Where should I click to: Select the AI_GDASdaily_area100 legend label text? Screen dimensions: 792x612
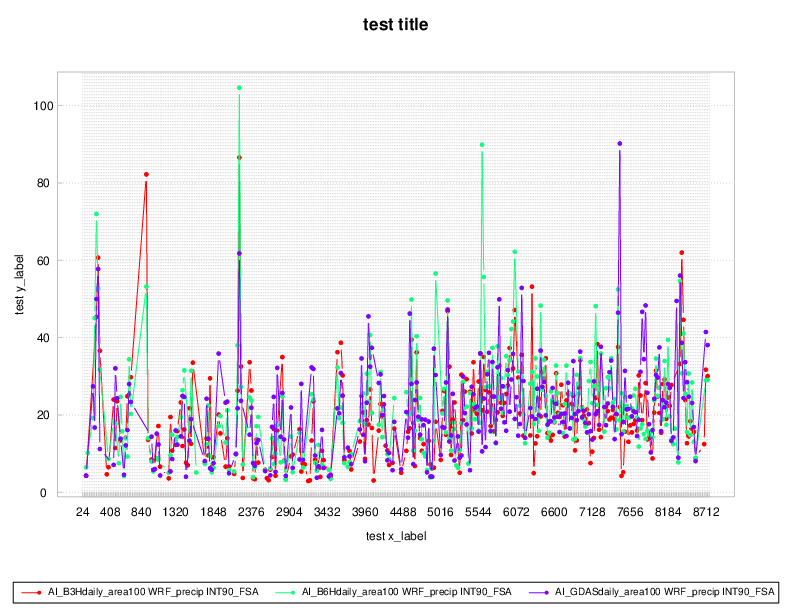(665, 592)
